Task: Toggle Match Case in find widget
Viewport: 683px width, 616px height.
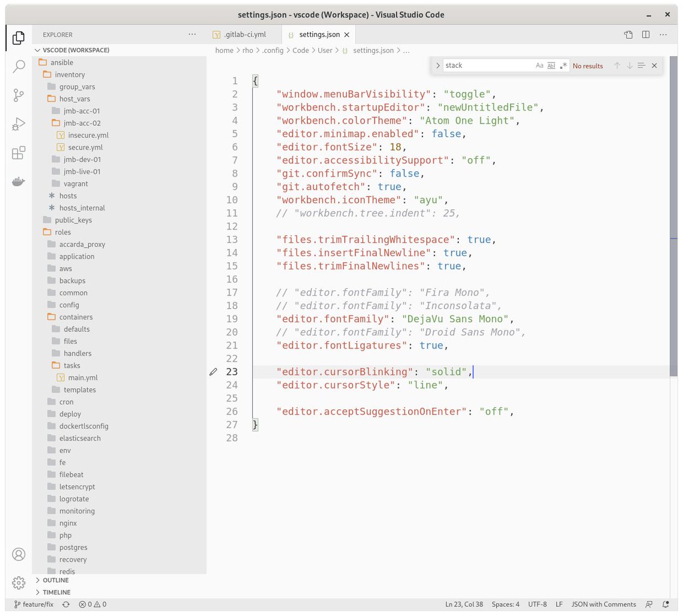Action: click(540, 65)
